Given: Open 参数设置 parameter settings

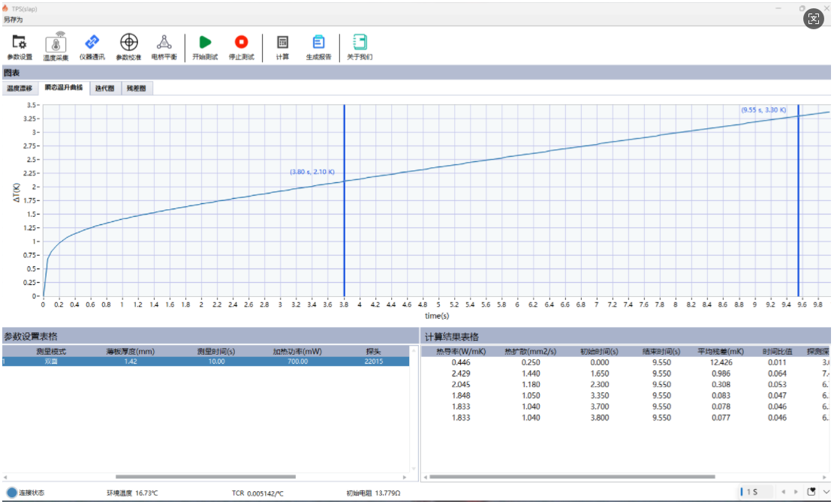Looking at the screenshot, I should tap(20, 46).
